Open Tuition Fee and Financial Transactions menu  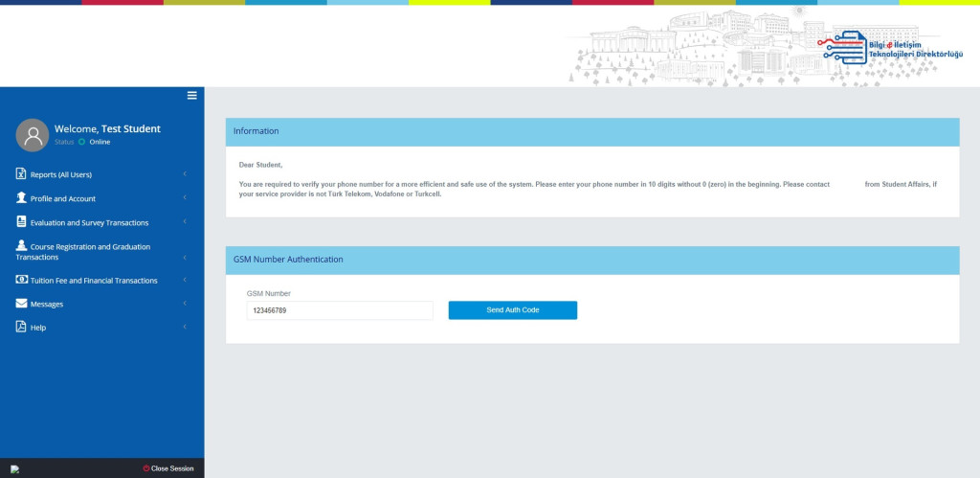coord(94,281)
